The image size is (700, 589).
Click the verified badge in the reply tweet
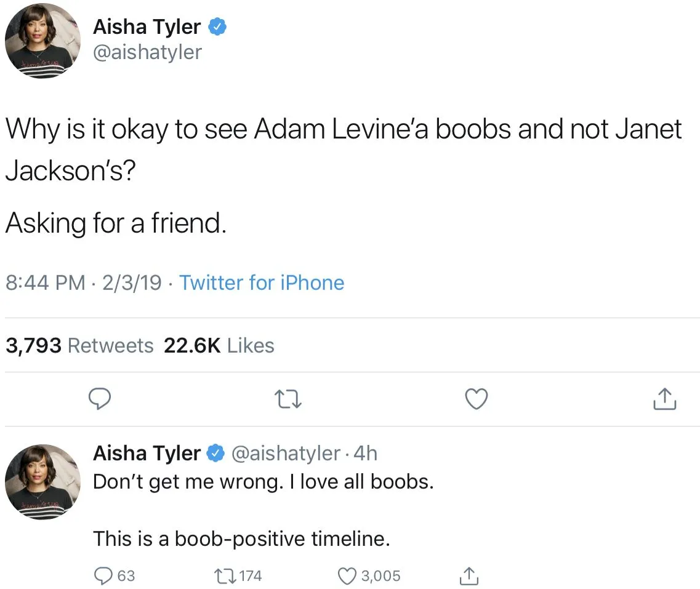[215, 454]
